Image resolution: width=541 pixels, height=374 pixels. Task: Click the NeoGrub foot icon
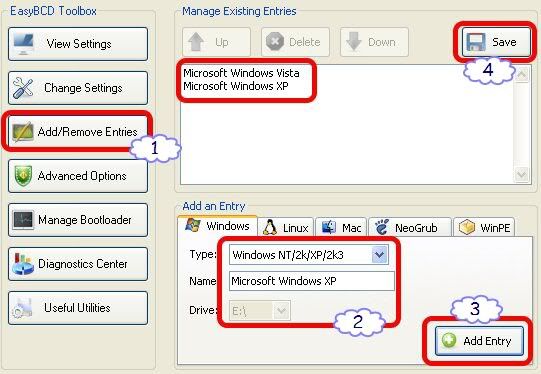(382, 227)
